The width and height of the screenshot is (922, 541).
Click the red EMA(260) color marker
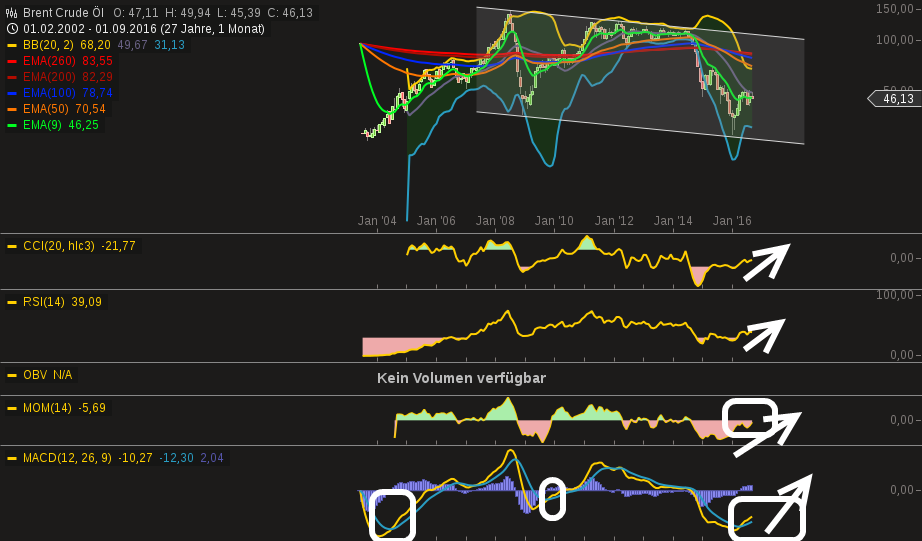point(12,61)
